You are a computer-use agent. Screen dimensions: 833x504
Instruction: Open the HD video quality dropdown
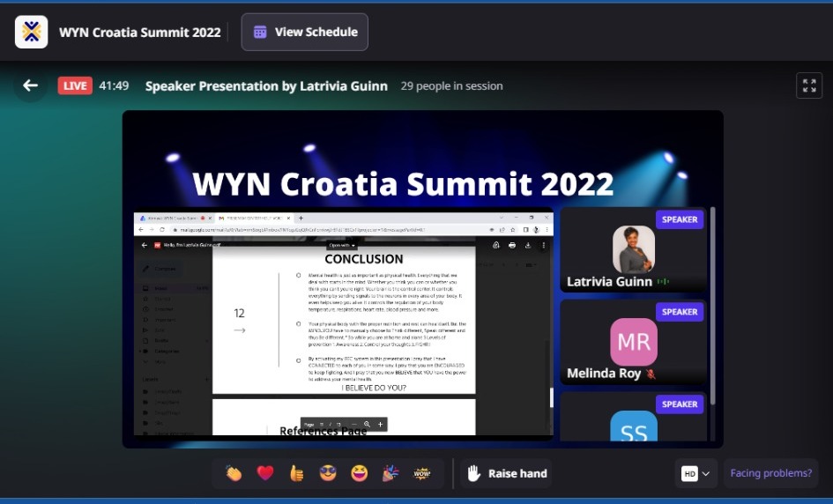pyautogui.click(x=696, y=473)
